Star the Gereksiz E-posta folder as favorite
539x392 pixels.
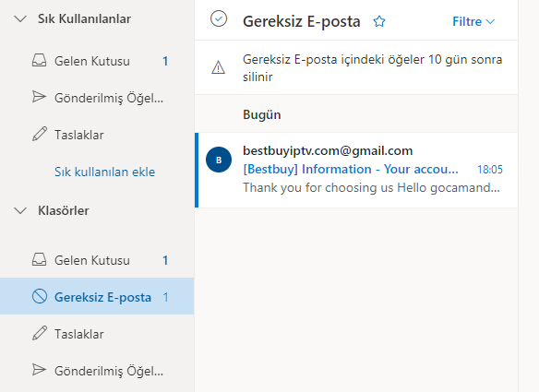379,21
